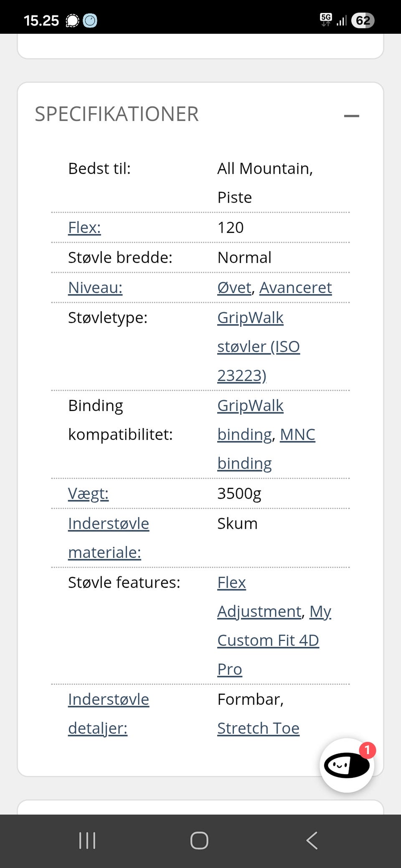Viewport: 401px width, 868px height.
Task: Open the Flex: definition link
Action: [x=84, y=227]
